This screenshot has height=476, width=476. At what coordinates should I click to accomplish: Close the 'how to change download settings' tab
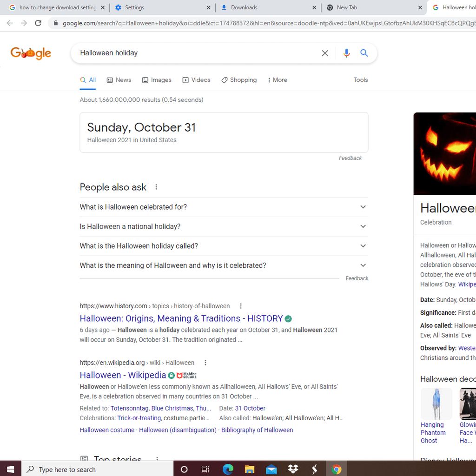(x=103, y=7)
